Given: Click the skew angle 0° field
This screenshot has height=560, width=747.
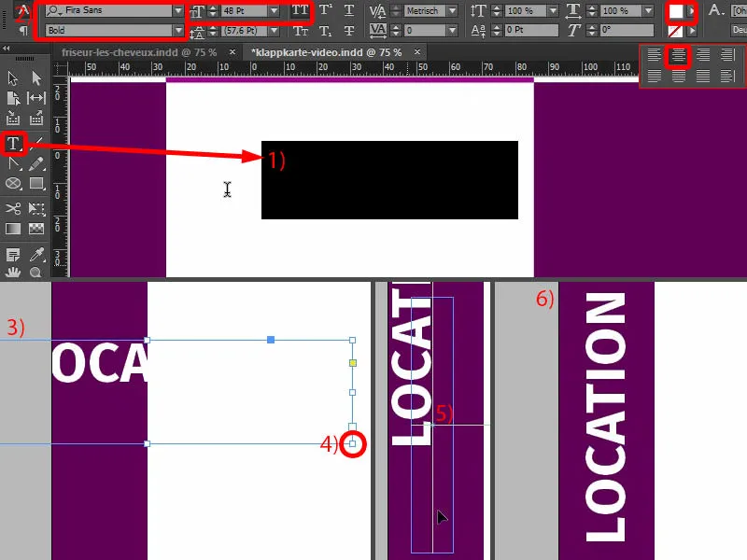Looking at the screenshot, I should click(x=627, y=30).
